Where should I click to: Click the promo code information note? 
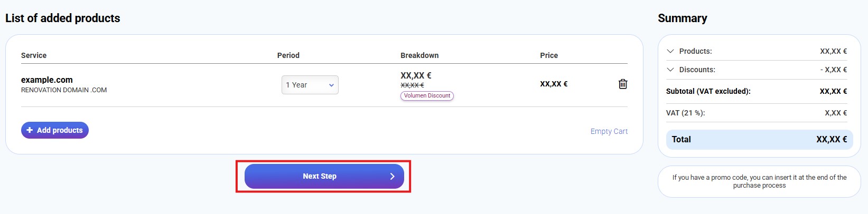(759, 181)
